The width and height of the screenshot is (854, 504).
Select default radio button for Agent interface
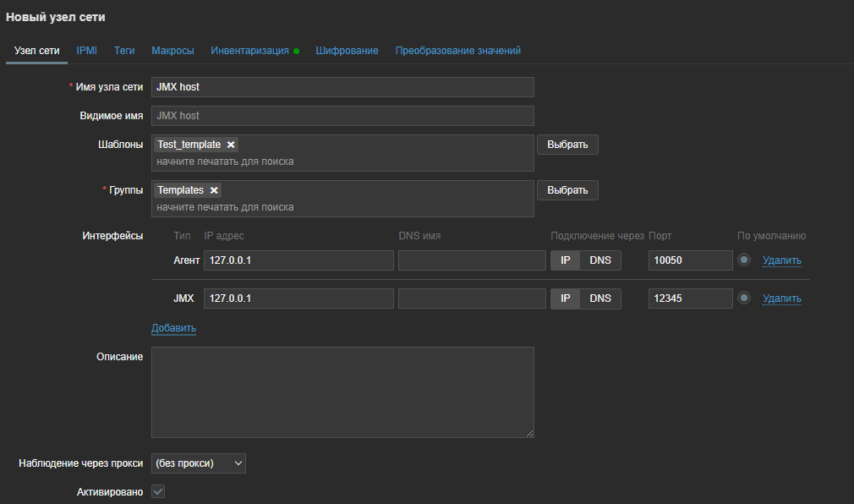click(744, 260)
